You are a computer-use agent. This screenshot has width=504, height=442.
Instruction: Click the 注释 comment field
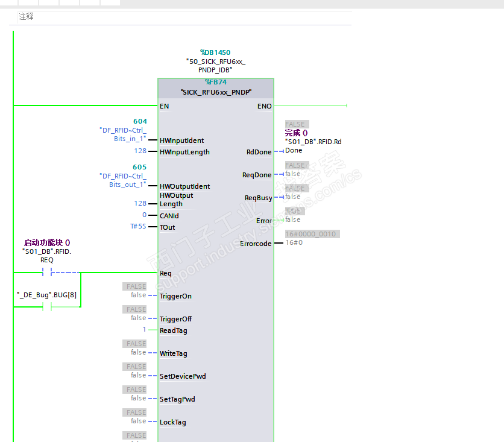27,17
